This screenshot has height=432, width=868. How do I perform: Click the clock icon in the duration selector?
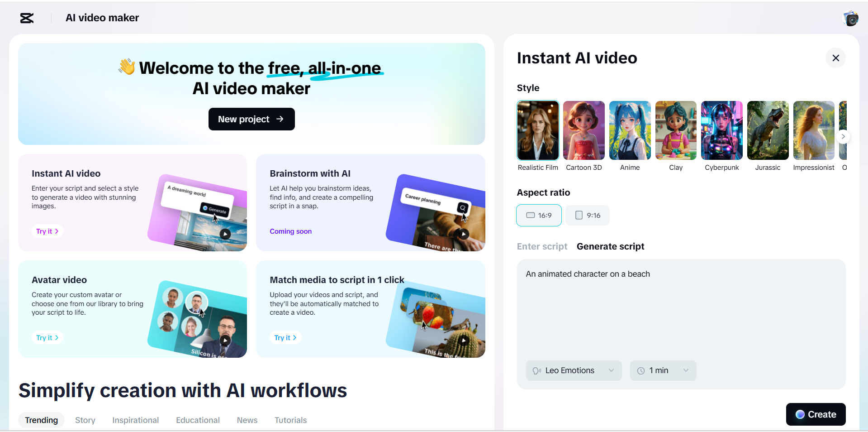pyautogui.click(x=640, y=370)
